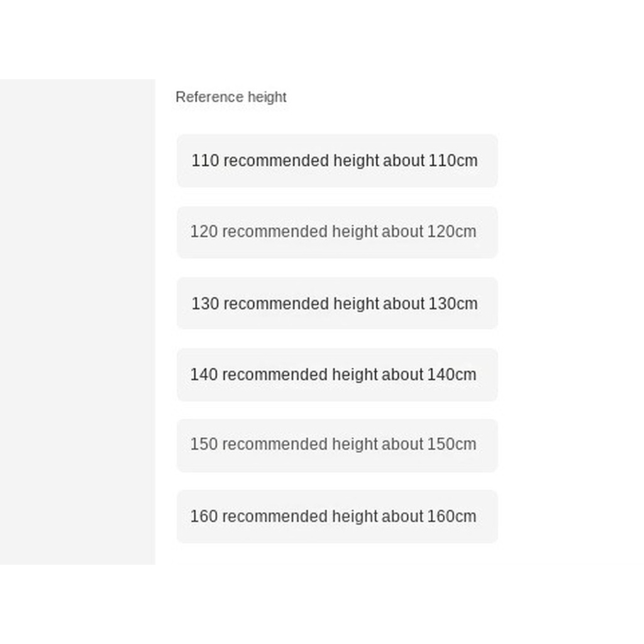Set size to height about 130cm

(336, 303)
